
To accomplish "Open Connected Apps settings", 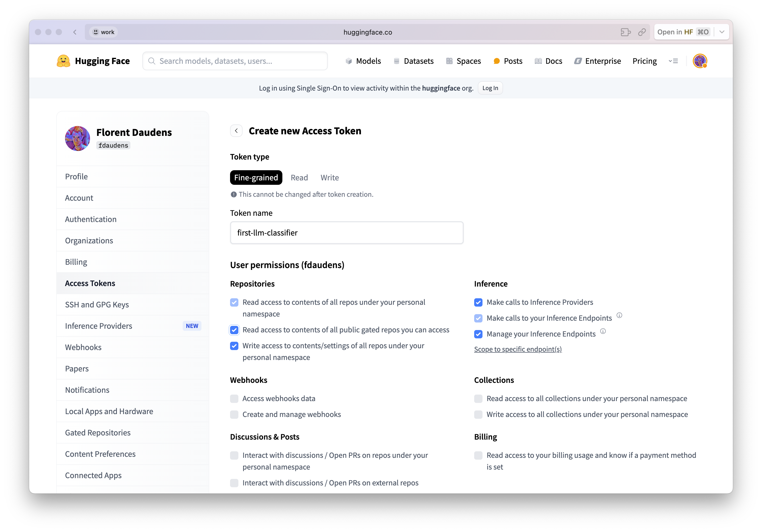I will [133, 476].
